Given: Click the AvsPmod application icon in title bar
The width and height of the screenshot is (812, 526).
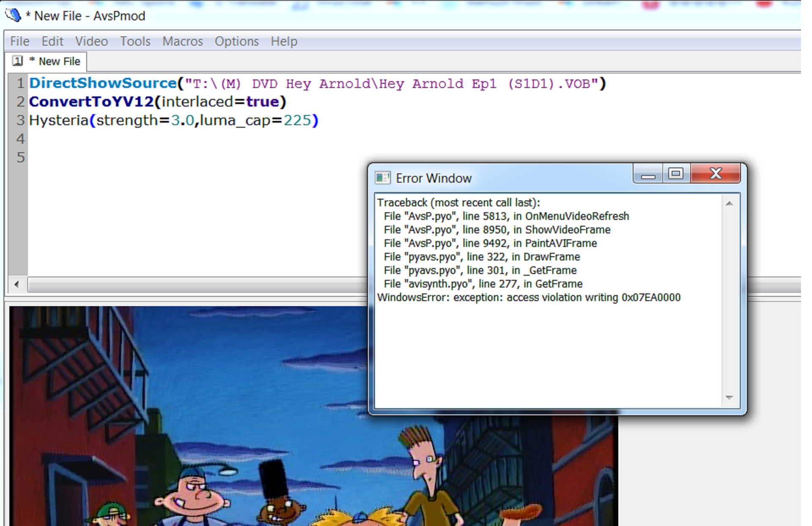Looking at the screenshot, I should [13, 15].
